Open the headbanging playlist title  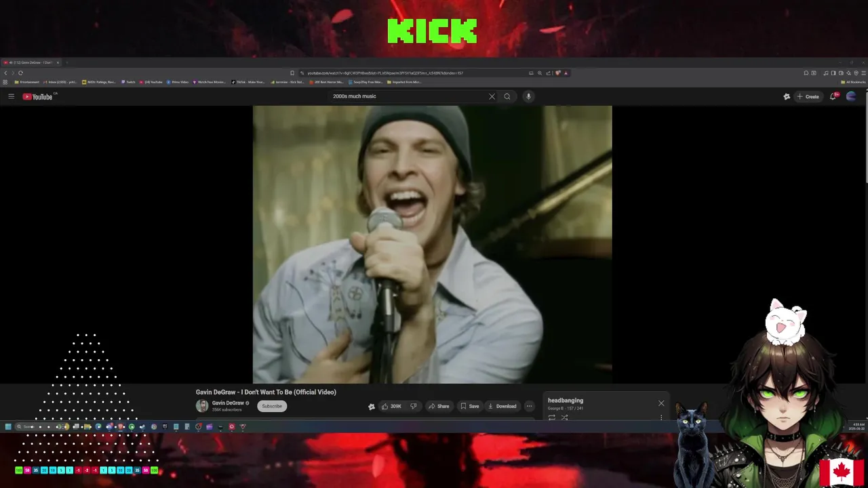pos(566,401)
